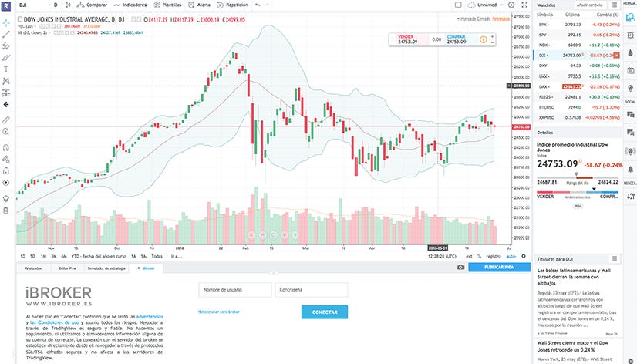Open Vol (20) indicator dropdown arrow
Viewport: 637px width, 364px height.
(x=35, y=26)
